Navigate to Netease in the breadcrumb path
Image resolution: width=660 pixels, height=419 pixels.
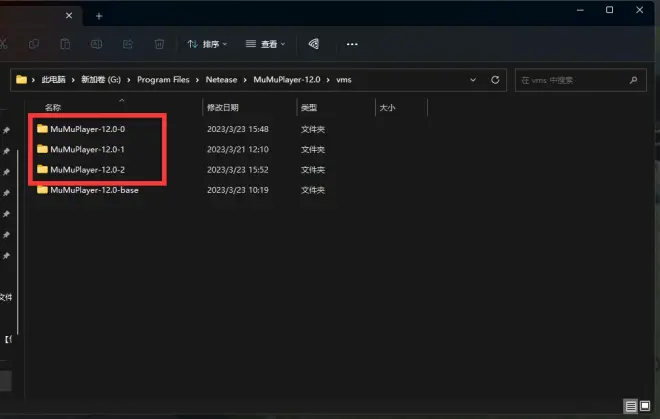click(x=220, y=79)
